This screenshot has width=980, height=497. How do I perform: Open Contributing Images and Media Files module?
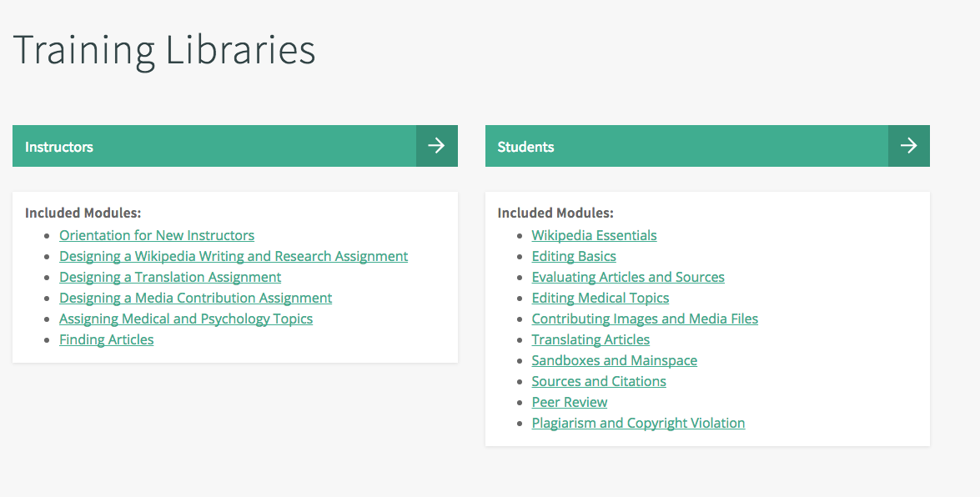pyautogui.click(x=645, y=319)
